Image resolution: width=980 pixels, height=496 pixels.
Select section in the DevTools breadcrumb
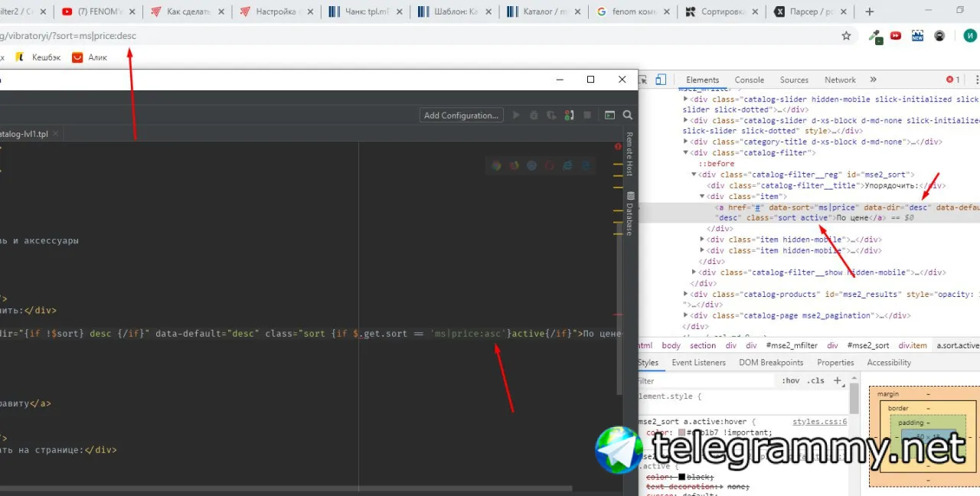pyautogui.click(x=703, y=345)
